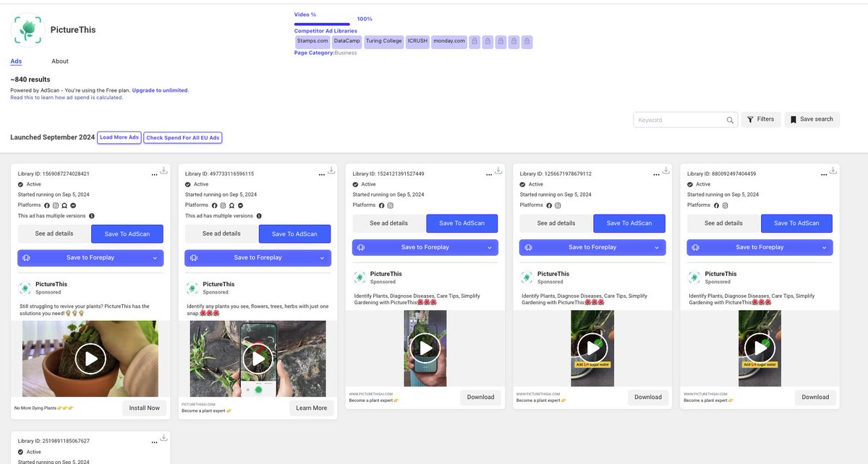Viewport: 868px width, 464px height.
Task: Open three-dot menu on ad 2519891185067627
Action: pyautogui.click(x=154, y=442)
